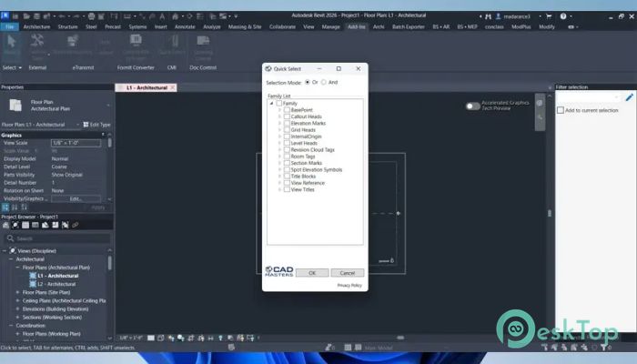
Task: Click Cancel in the Quick Select dialog
Action: pos(348,273)
